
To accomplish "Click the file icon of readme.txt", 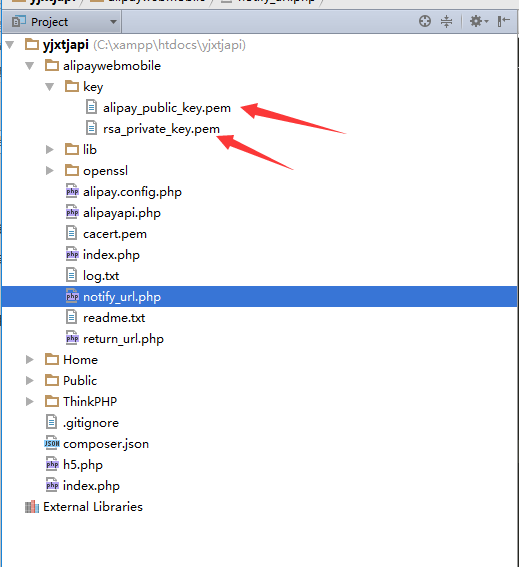I will pyautogui.click(x=72, y=317).
